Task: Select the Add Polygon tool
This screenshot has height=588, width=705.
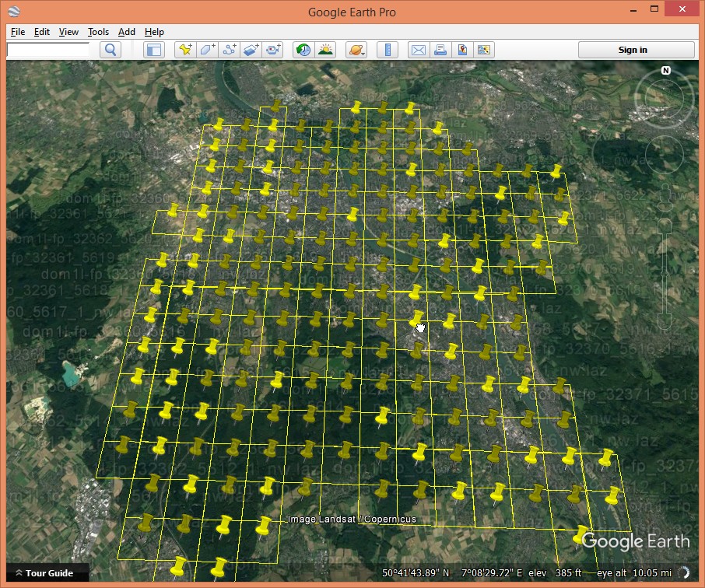Action: (207, 50)
